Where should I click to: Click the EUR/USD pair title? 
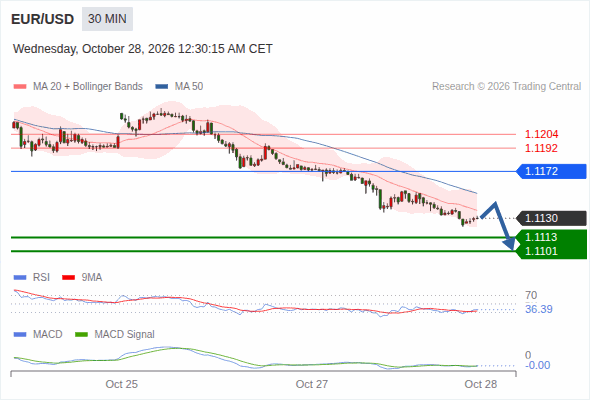pos(43,19)
